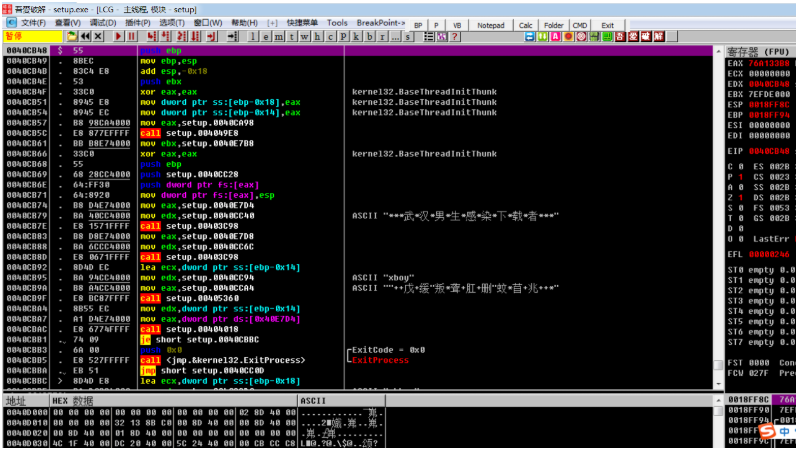Image resolution: width=798 pixels, height=449 pixels.
Task: Click the red '破' toolbar icon
Action: [646, 37]
